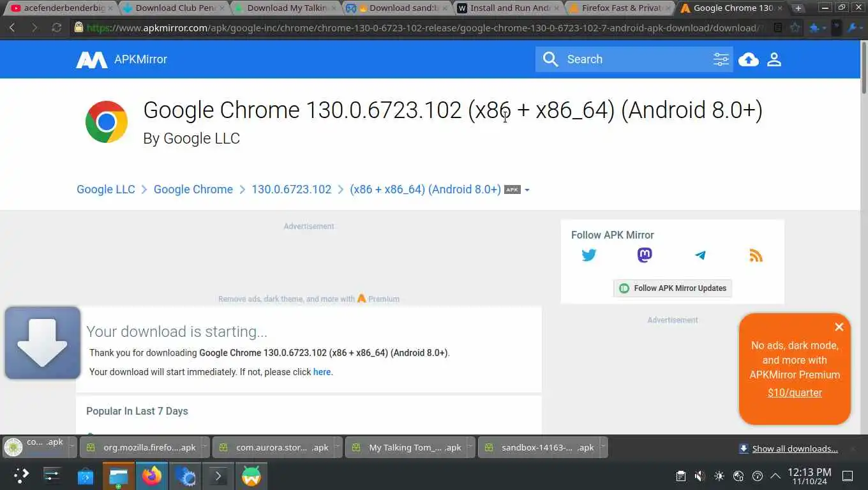
Task: Click the 130.0.6723.102 breadcrumb link
Action: (292, 189)
